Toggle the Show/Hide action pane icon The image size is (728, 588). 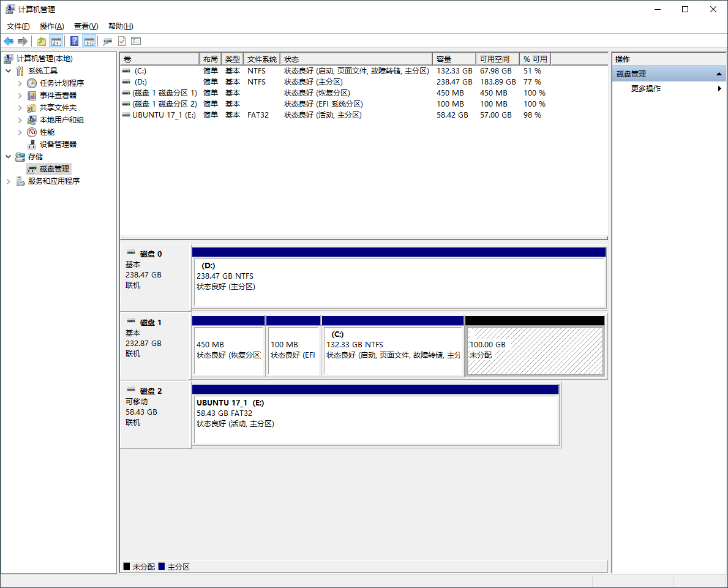89,41
